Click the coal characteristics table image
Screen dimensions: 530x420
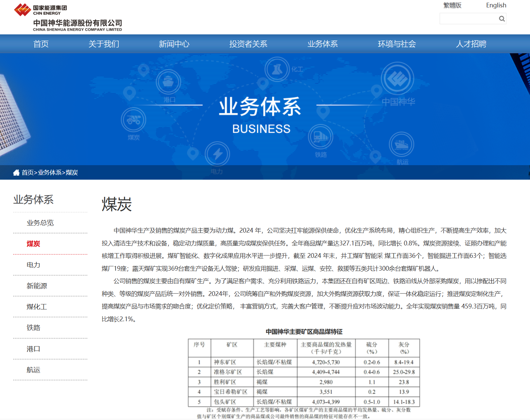304,379
